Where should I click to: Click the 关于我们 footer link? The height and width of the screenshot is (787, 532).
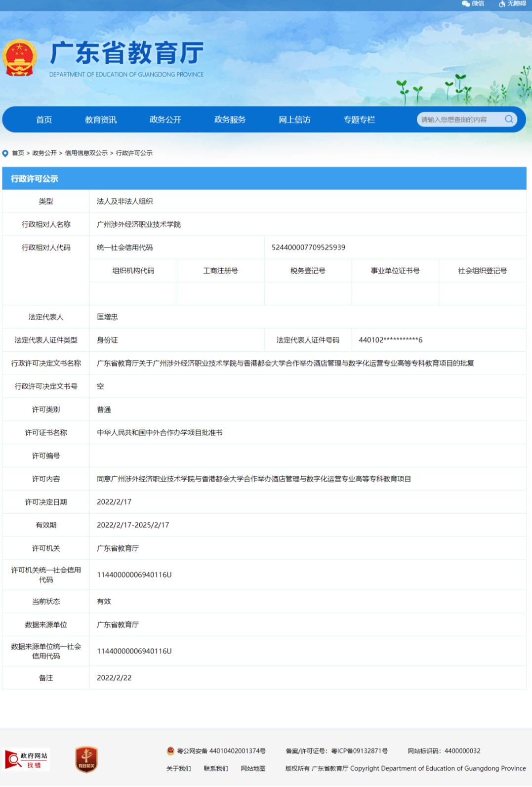click(x=179, y=768)
